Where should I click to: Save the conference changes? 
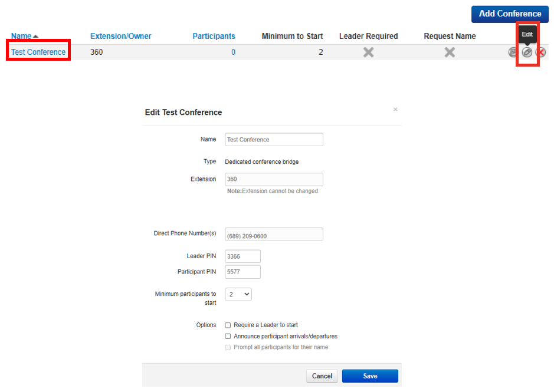[x=370, y=376]
